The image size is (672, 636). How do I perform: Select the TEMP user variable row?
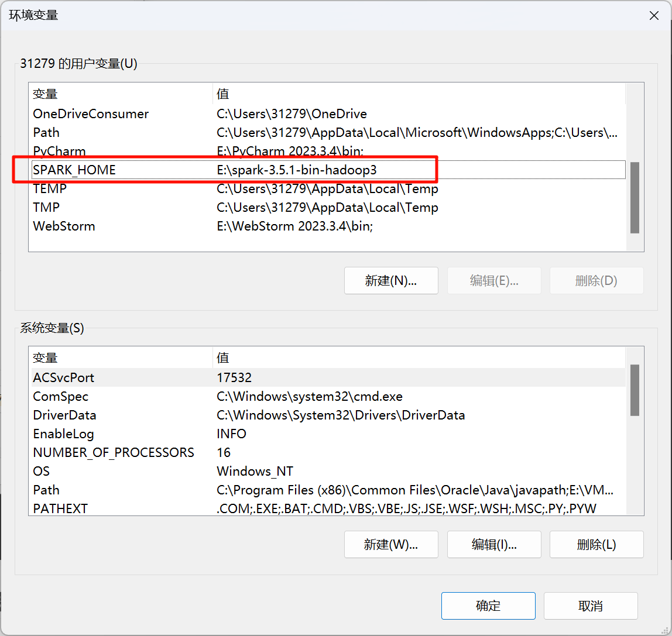click(50, 188)
